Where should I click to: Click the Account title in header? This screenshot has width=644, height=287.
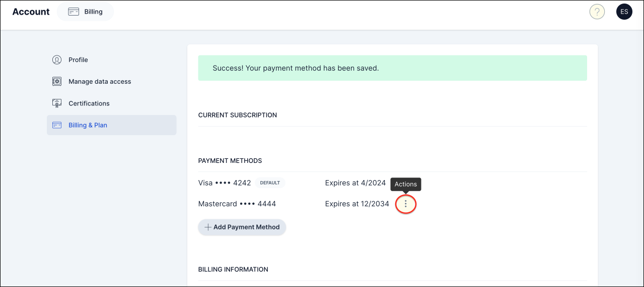(31, 12)
